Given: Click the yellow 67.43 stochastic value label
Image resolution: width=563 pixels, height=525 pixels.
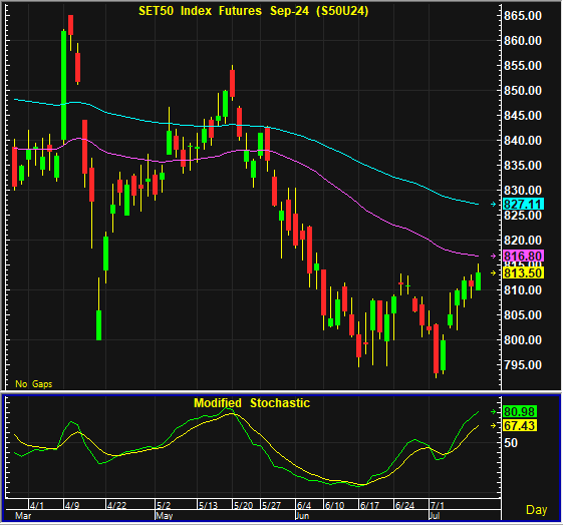Looking at the screenshot, I should [x=520, y=426].
